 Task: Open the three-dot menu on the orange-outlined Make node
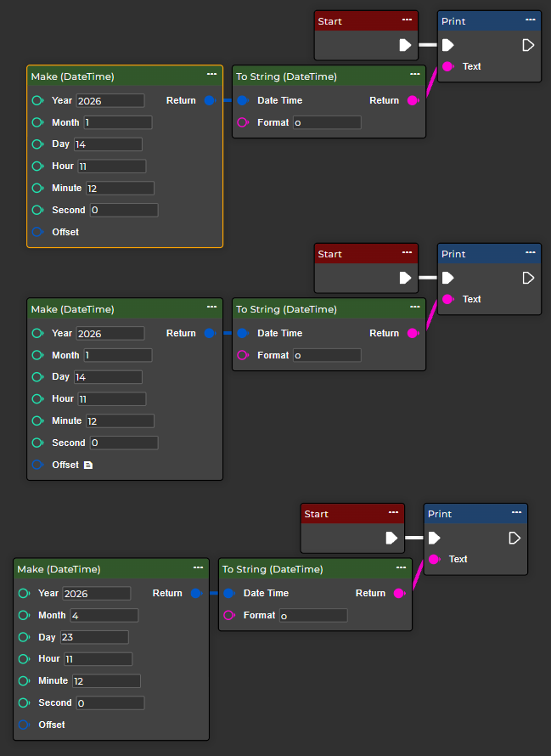(211, 76)
